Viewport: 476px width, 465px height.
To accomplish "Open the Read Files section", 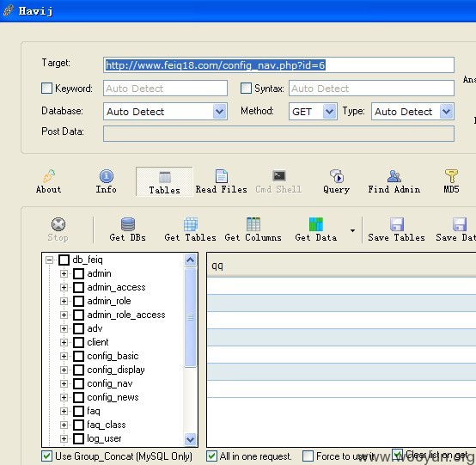I will [x=222, y=181].
